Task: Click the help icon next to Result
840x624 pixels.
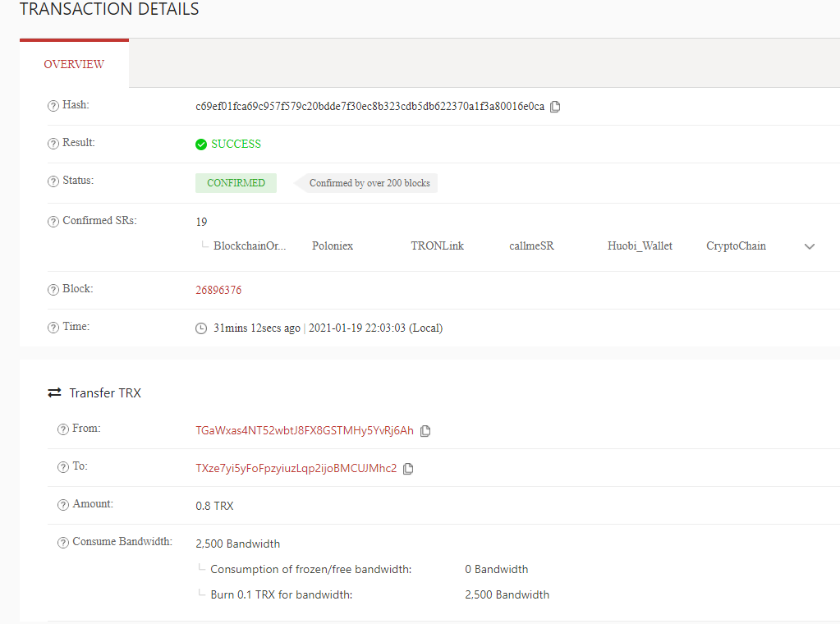Action: [53, 143]
